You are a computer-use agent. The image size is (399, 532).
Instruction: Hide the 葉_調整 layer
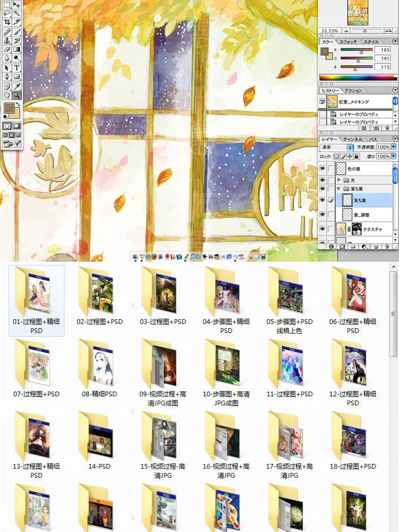pyautogui.click(x=322, y=214)
